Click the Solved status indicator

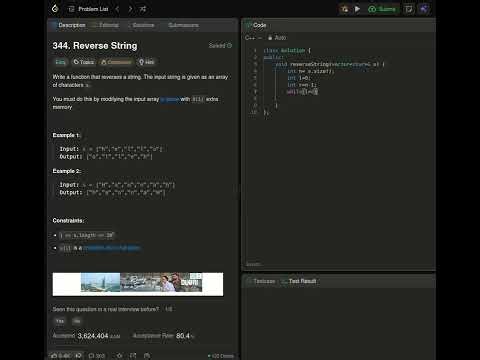point(220,45)
